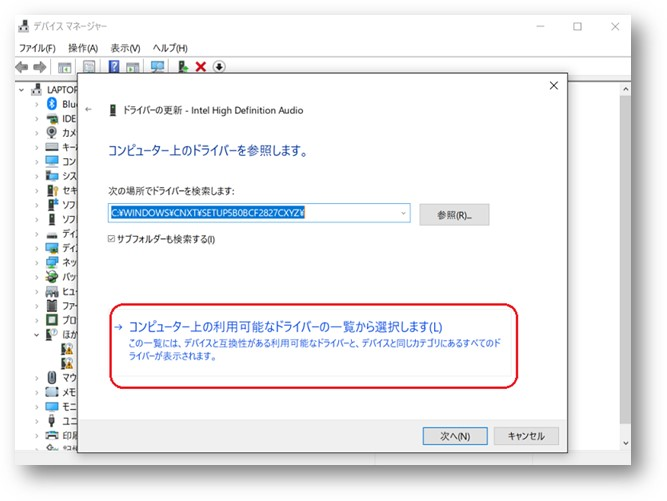The width and height of the screenshot is (667, 501).
Task: Collapse the other devices (ほか) node chevron
Action: (x=37, y=335)
